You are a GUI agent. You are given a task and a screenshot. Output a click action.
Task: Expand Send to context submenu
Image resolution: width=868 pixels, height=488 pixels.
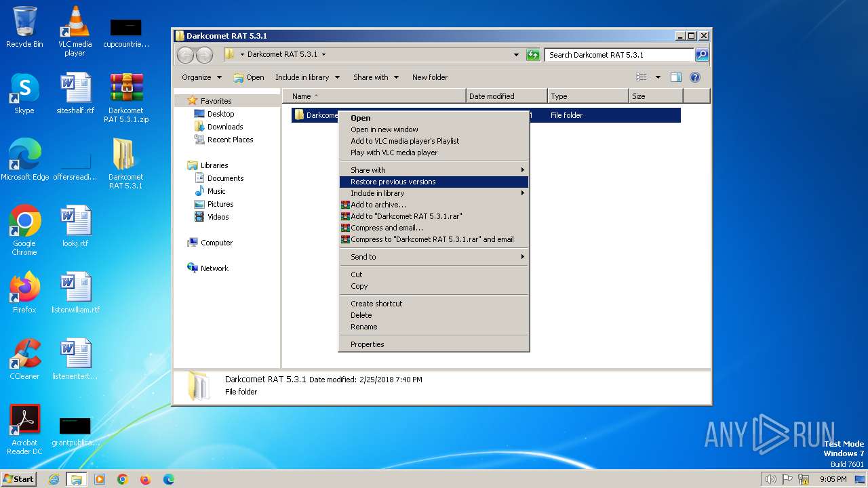point(434,257)
